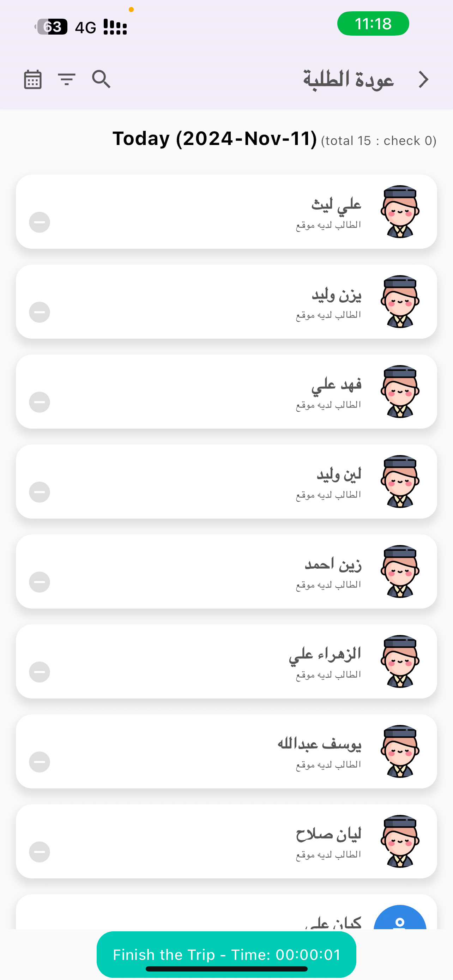Tap the green 11:18 time indicator
453x980 pixels.
coord(373,24)
